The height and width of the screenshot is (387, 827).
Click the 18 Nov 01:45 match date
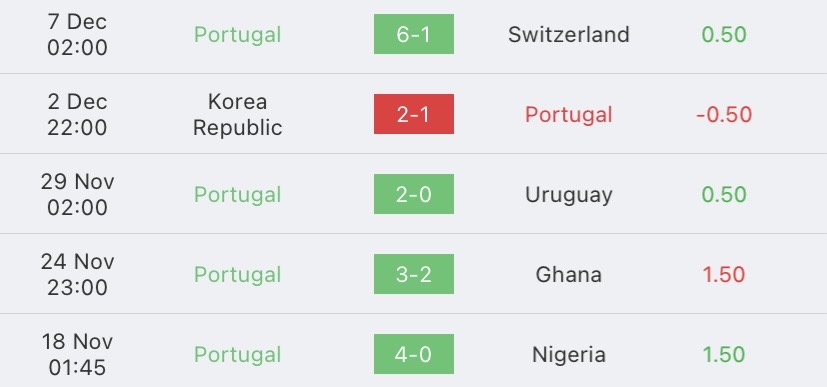(77, 355)
